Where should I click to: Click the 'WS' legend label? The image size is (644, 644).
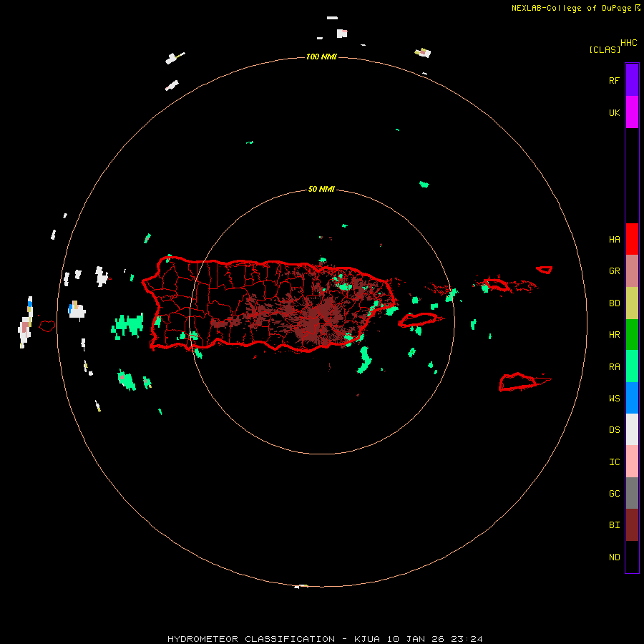[x=614, y=399]
